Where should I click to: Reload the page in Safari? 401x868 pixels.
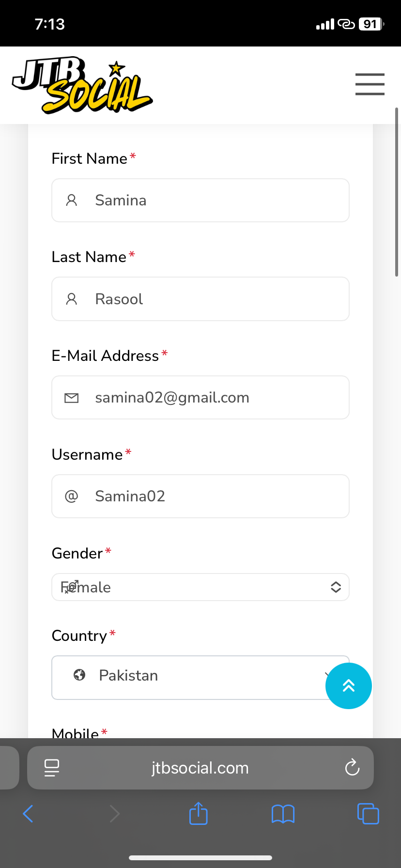click(352, 767)
